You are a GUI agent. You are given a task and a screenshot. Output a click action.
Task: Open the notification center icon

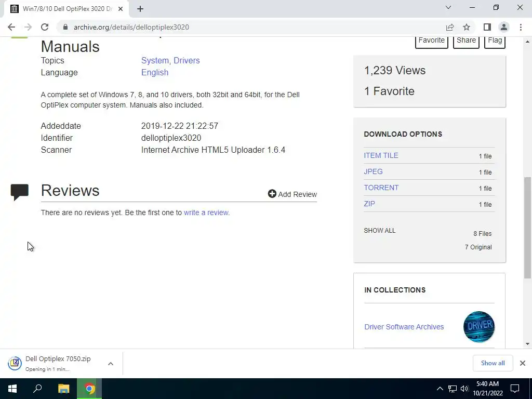515,389
